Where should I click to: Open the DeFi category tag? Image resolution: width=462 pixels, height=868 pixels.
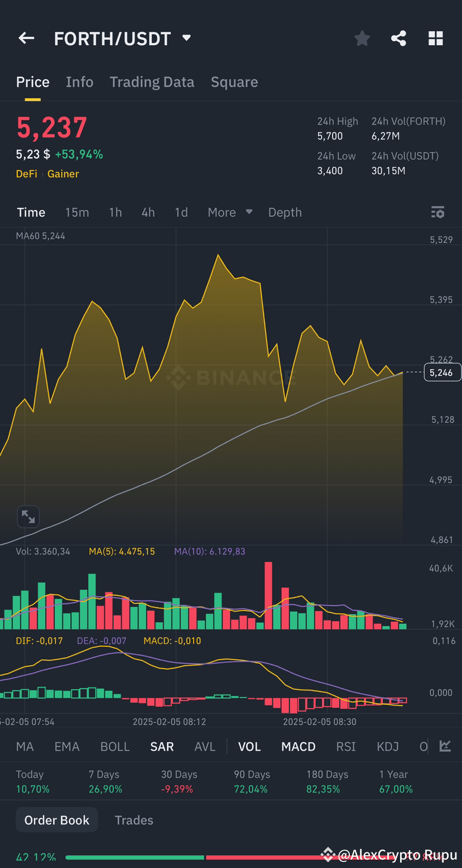(26, 174)
